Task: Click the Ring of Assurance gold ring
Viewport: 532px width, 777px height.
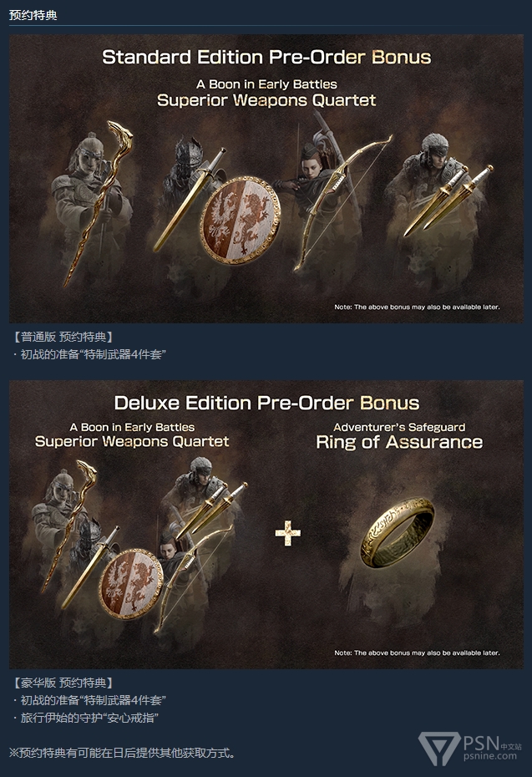Action: coord(398,533)
